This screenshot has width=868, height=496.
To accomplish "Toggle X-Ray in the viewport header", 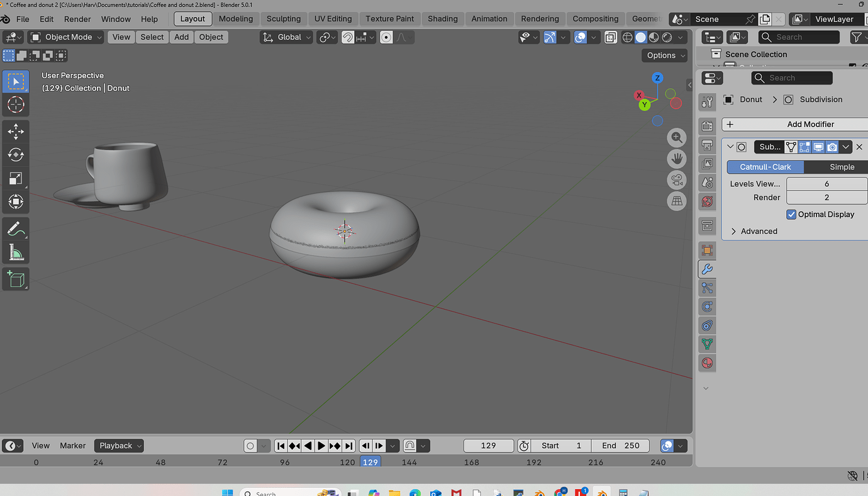I will coord(610,37).
